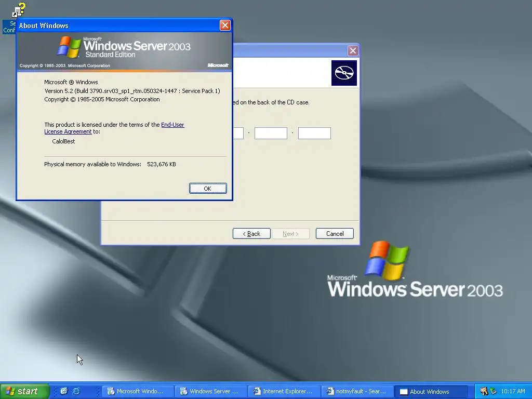Focus the fourth product key field

pos(271,133)
